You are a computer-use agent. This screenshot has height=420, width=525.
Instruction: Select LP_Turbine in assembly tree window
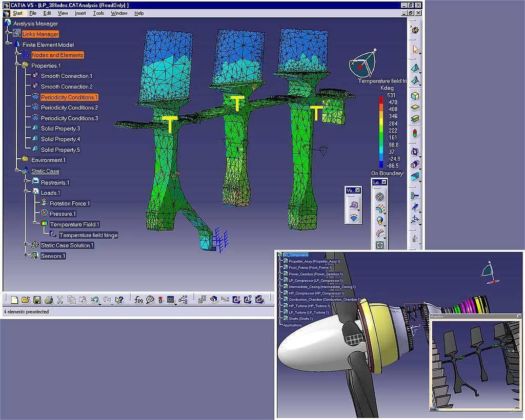[309, 312]
